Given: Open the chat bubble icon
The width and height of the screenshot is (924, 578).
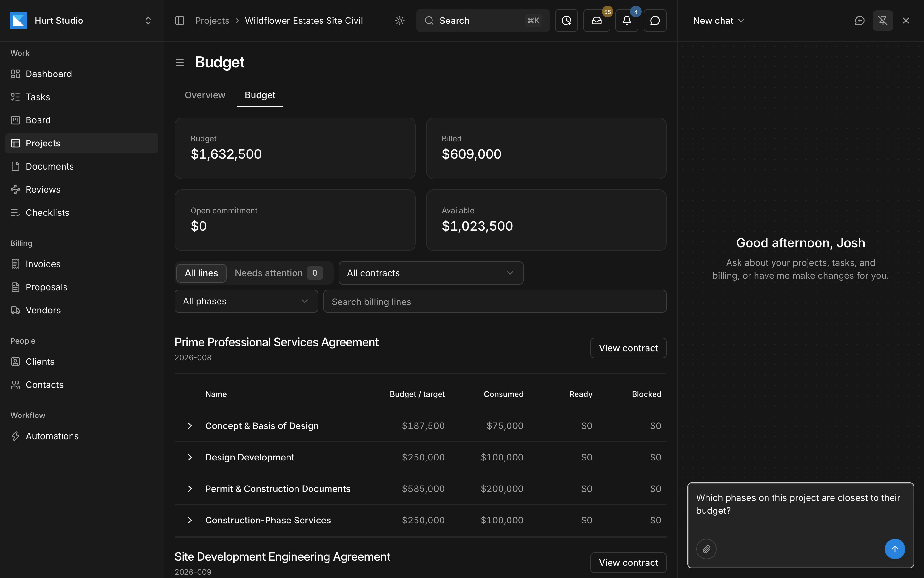Looking at the screenshot, I should tap(655, 21).
